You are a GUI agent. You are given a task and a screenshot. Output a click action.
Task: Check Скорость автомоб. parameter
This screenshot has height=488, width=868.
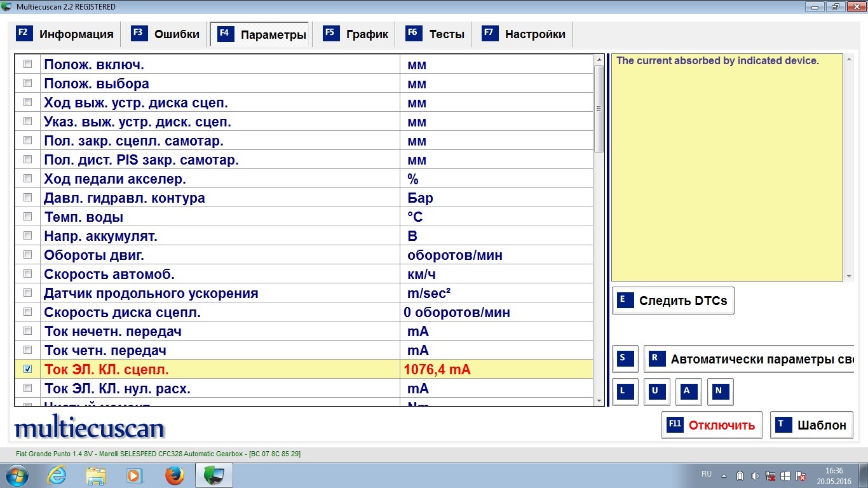tap(27, 274)
